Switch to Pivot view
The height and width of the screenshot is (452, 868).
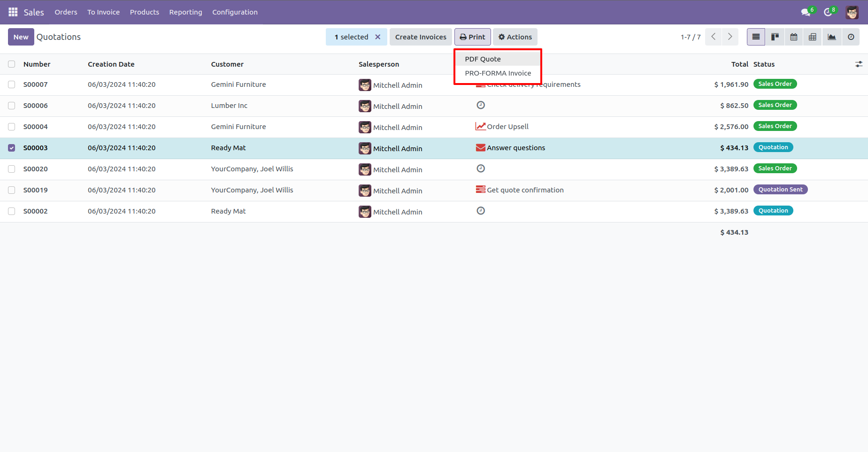pyautogui.click(x=813, y=37)
